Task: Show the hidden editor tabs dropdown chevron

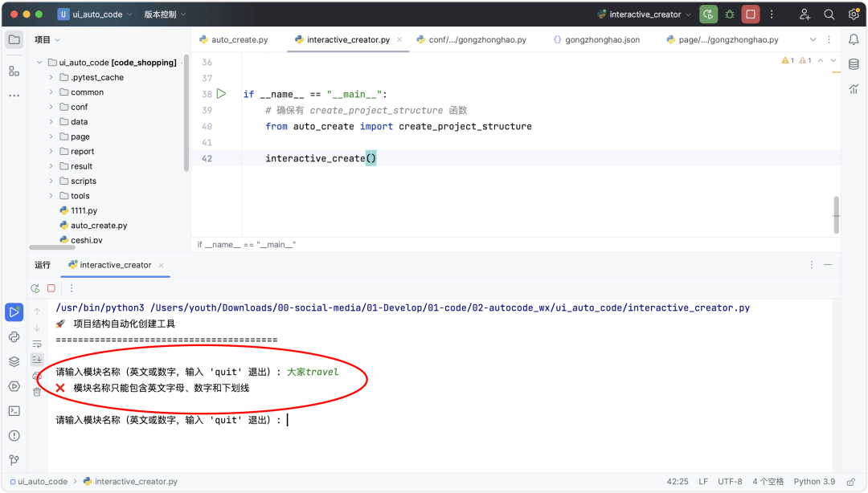Action: point(813,40)
